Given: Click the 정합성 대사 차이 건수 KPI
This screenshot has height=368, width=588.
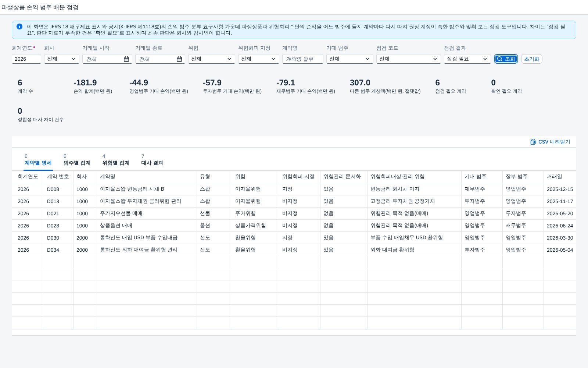Looking at the screenshot, I should pyautogui.click(x=41, y=115).
